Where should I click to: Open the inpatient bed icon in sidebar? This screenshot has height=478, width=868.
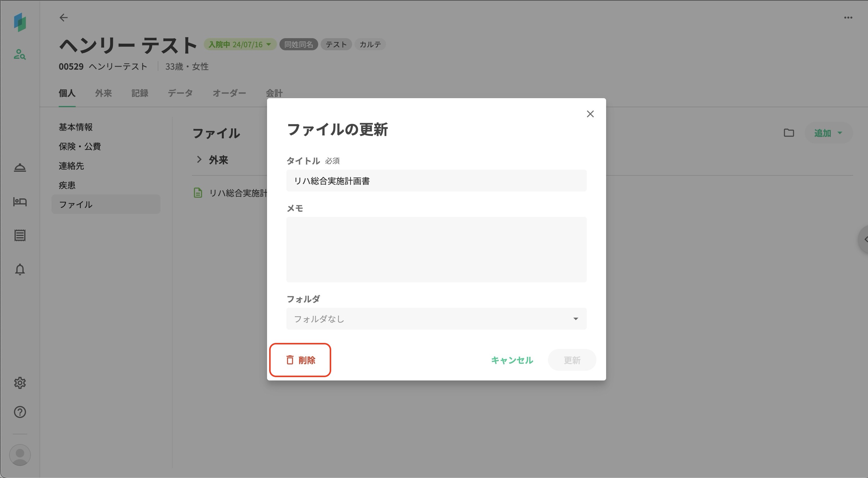tap(20, 201)
